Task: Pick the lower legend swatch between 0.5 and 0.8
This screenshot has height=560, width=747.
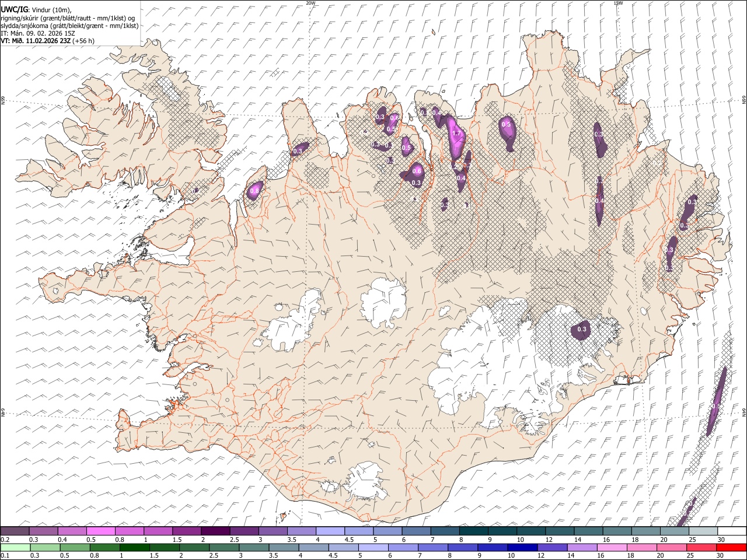Action: pos(75,547)
